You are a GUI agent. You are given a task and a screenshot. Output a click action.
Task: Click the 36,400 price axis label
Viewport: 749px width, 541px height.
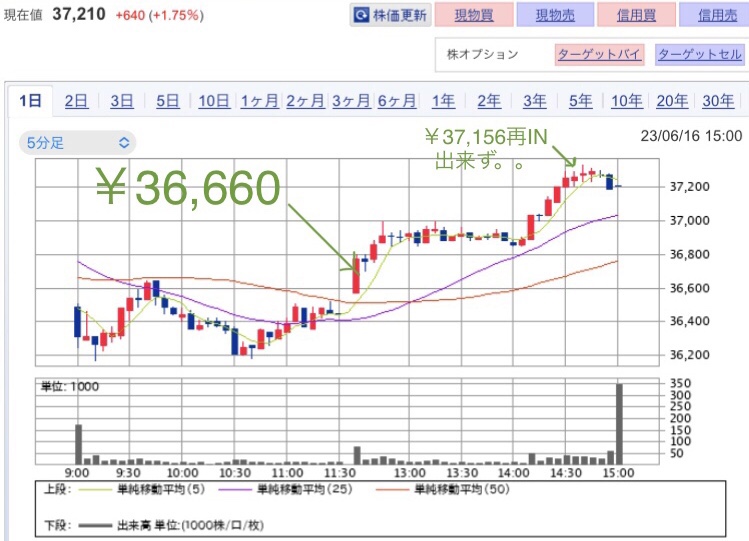point(689,321)
